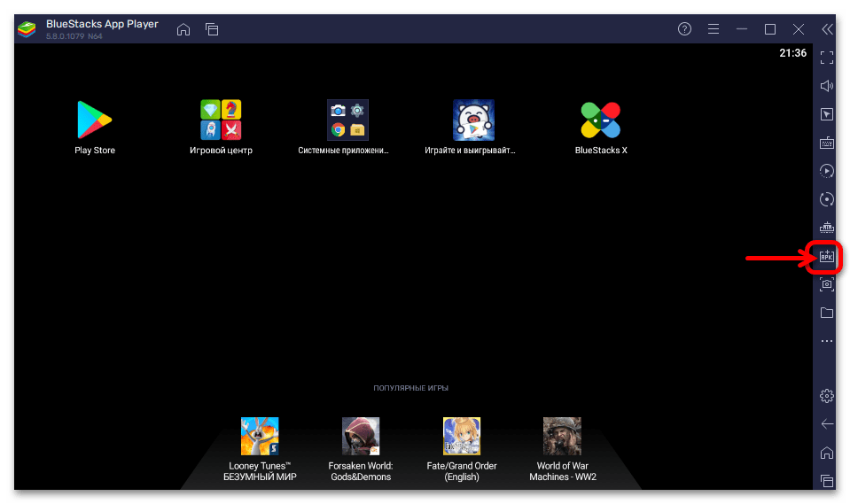Click the BlueStacks logo in title bar

pyautogui.click(x=27, y=28)
